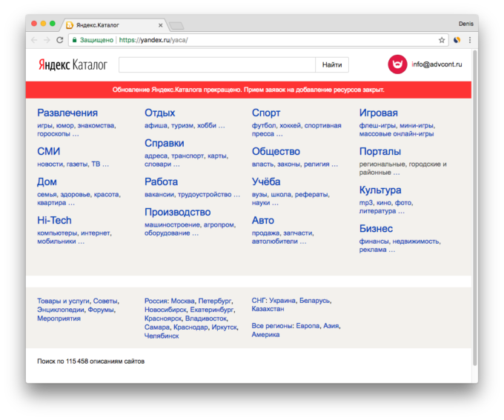The height and width of the screenshot is (420, 504).
Task: Select the Челябинск region link
Action: (162, 336)
